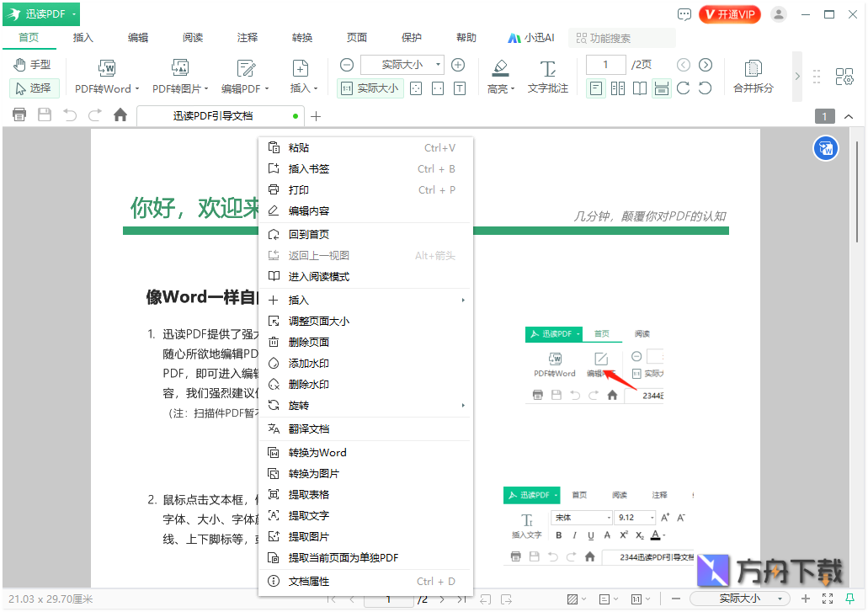Image resolution: width=868 pixels, height=612 pixels.
Task: Select the Hand (手型) tool
Action: click(x=33, y=65)
